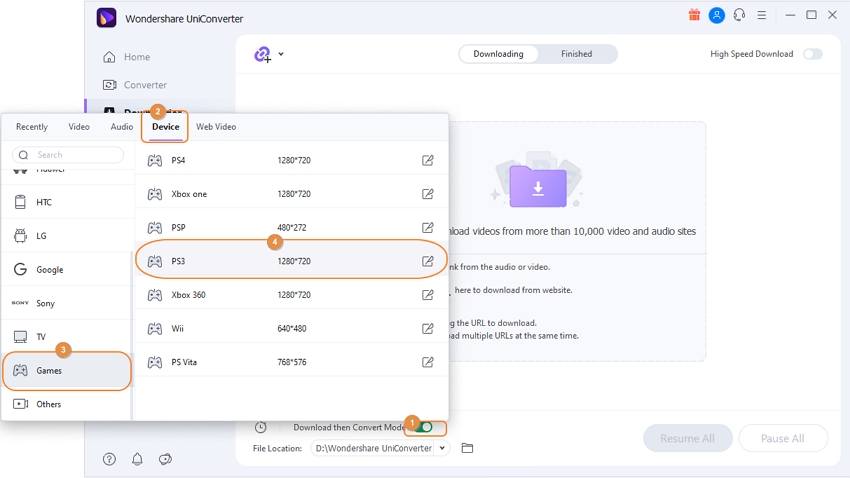Screen dimensions: 850x478
Task: Open the help question mark icon
Action: tap(109, 459)
